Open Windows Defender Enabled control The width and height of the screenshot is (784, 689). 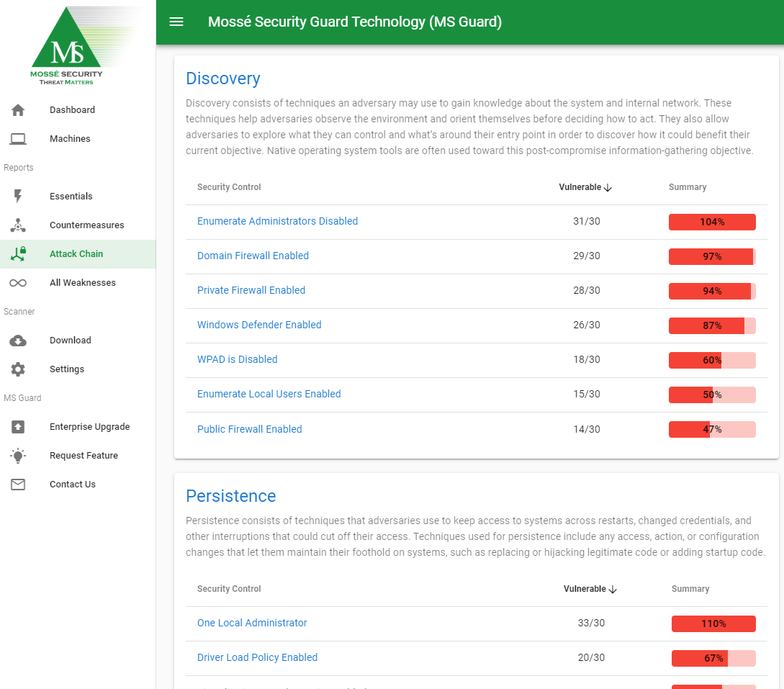259,325
